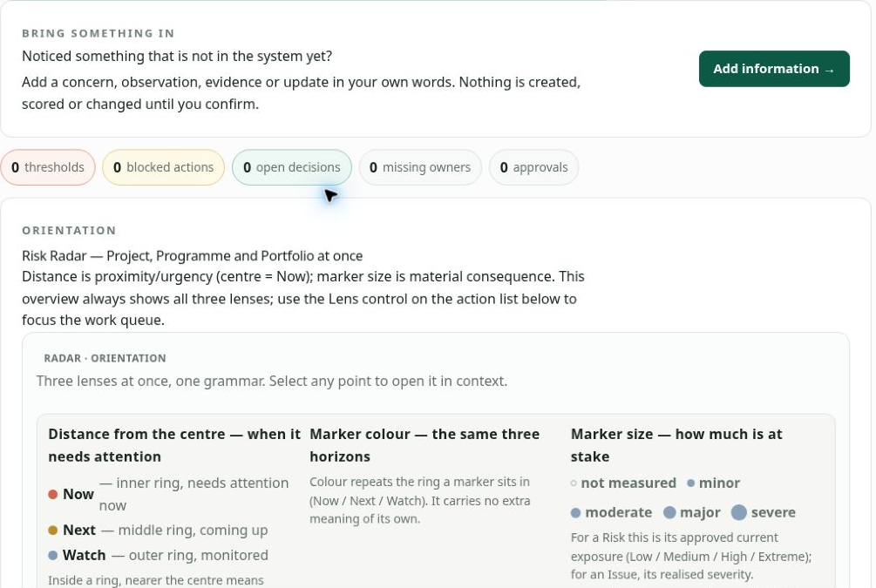Show the 0 open decisions chip
The image size is (876, 588).
point(292,167)
